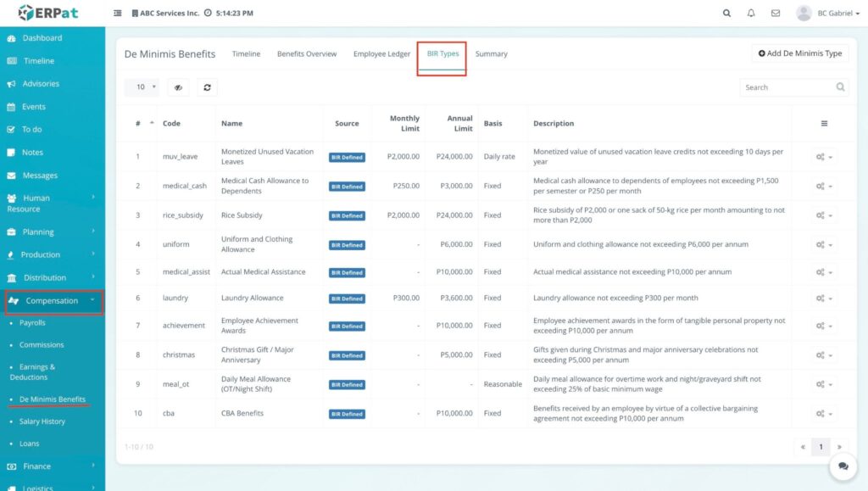
Task: Open the chat bubble icon at bottom right
Action: [843, 466]
